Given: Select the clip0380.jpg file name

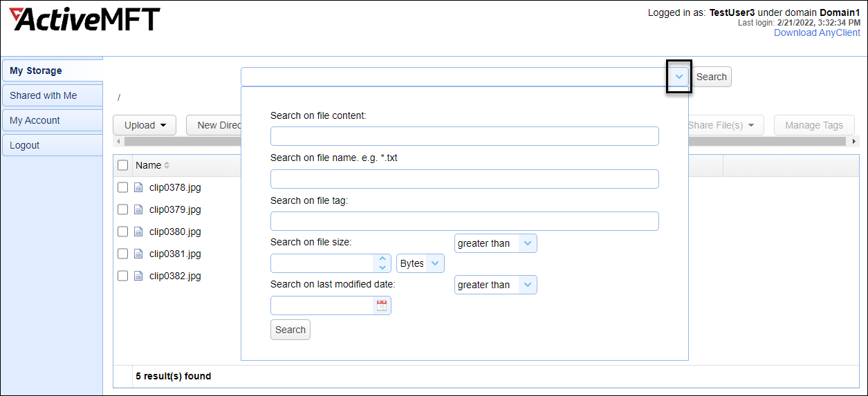Looking at the screenshot, I should pyautogui.click(x=175, y=232).
